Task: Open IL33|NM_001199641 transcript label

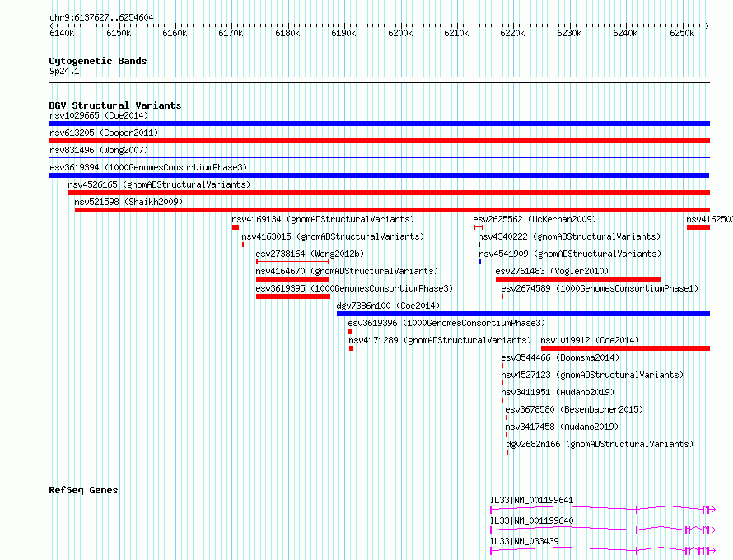Action: [x=531, y=500]
